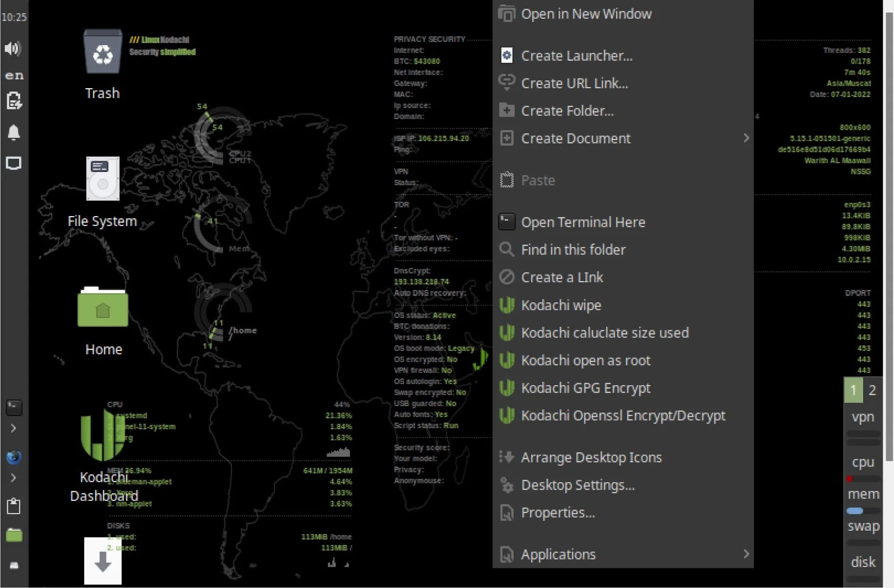Click the clipboard icon in the sidebar

[14, 506]
